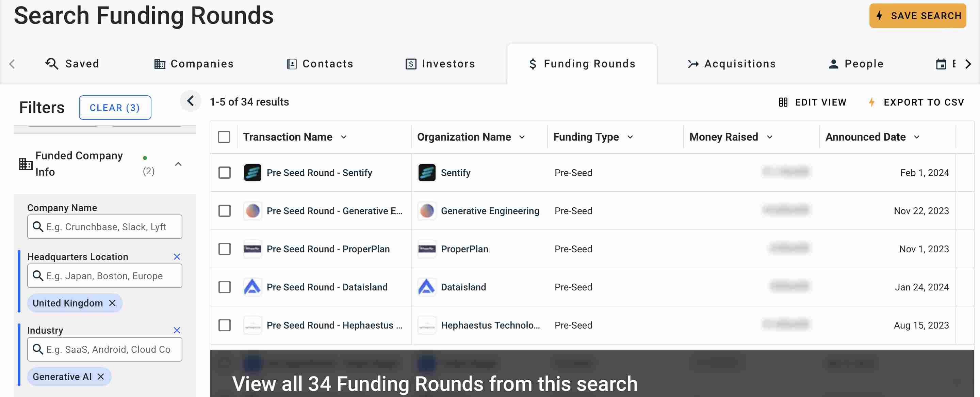Expand the Transaction Name sort dropdown
The height and width of the screenshot is (397, 980).
(344, 137)
